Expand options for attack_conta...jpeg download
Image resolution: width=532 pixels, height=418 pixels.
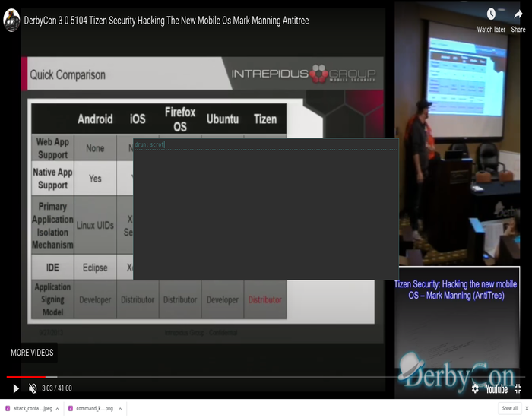click(x=57, y=409)
